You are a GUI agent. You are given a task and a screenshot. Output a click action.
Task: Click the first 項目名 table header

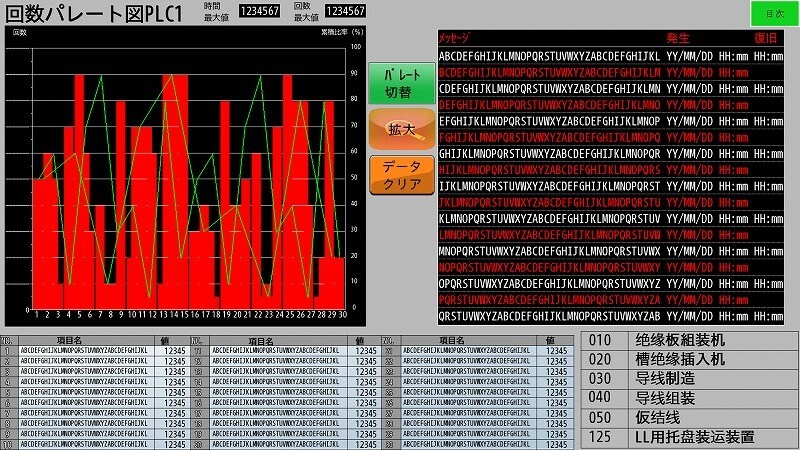pyautogui.click(x=69, y=340)
